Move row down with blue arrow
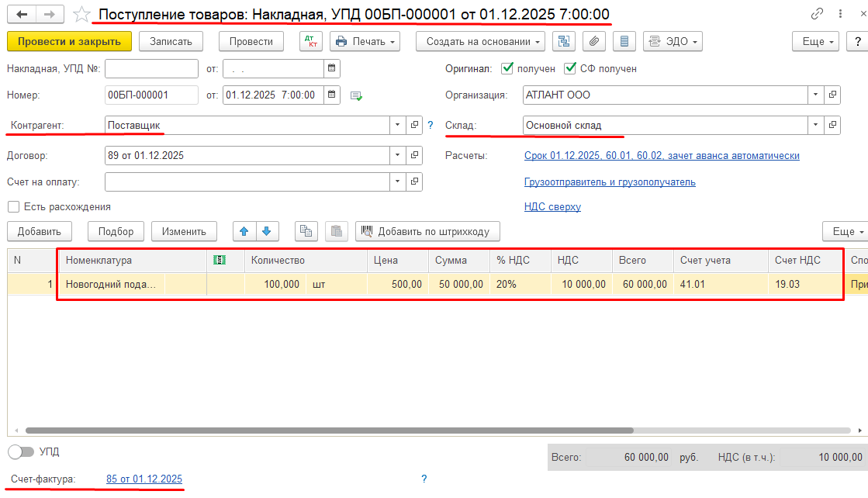The height and width of the screenshot is (498, 868). coord(266,231)
